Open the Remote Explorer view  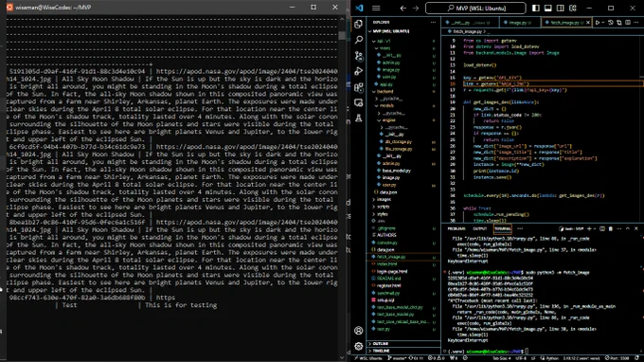[x=359, y=102]
